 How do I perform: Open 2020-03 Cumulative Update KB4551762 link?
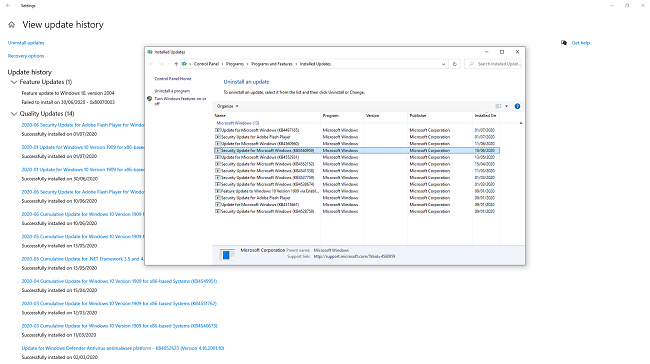119,303
